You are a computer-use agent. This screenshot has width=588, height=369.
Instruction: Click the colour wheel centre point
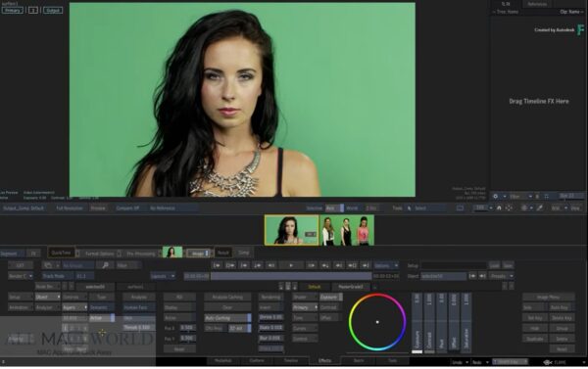pyautogui.click(x=377, y=322)
